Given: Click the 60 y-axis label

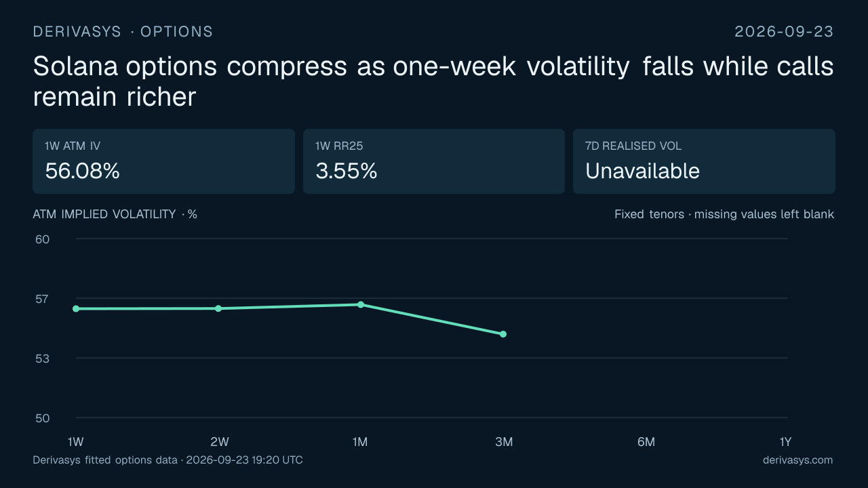Looking at the screenshot, I should point(42,239).
